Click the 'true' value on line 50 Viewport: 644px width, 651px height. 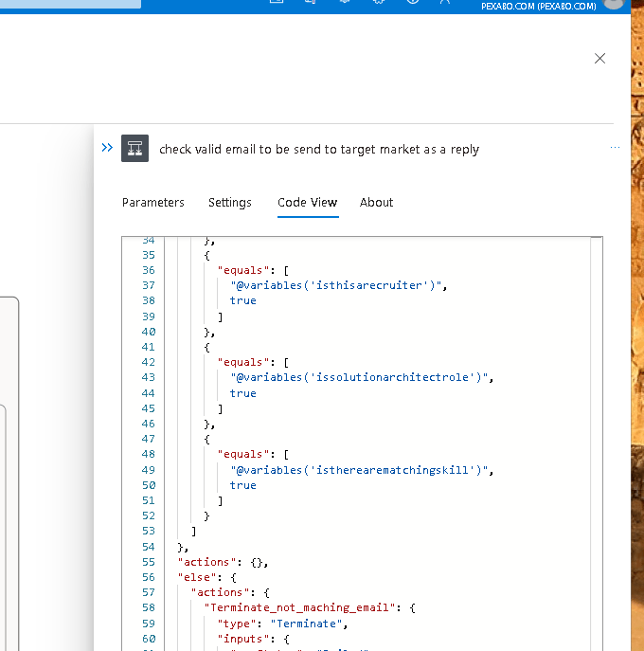click(243, 485)
